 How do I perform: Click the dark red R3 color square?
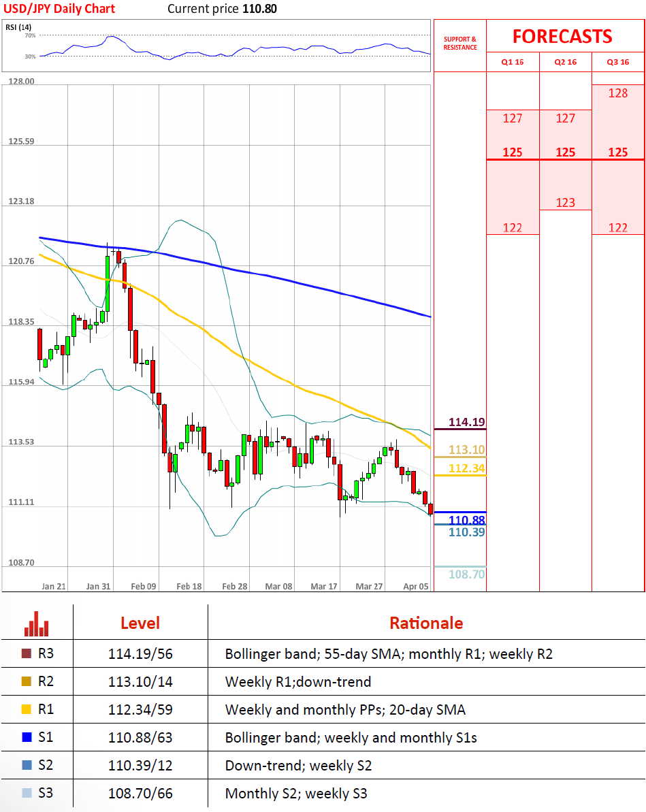click(x=26, y=654)
